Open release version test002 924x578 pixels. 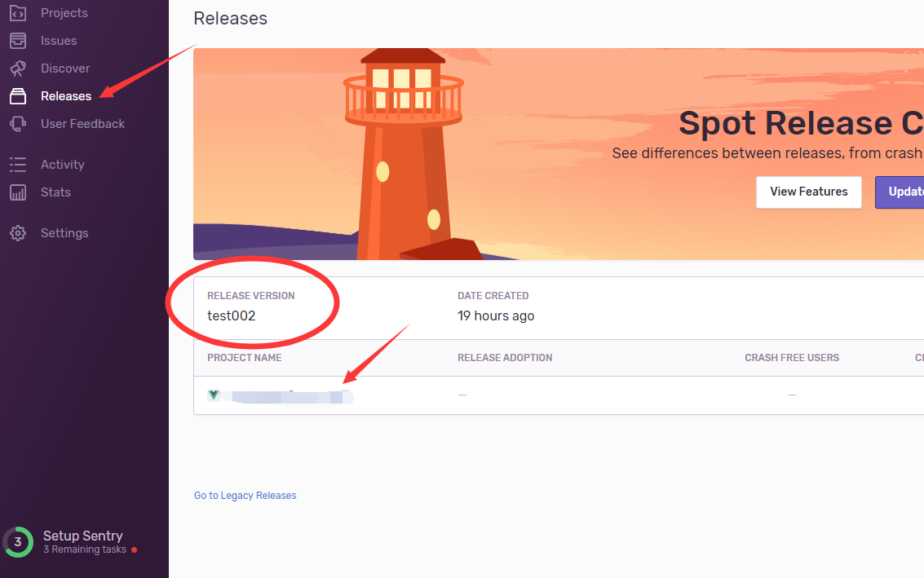coord(232,315)
